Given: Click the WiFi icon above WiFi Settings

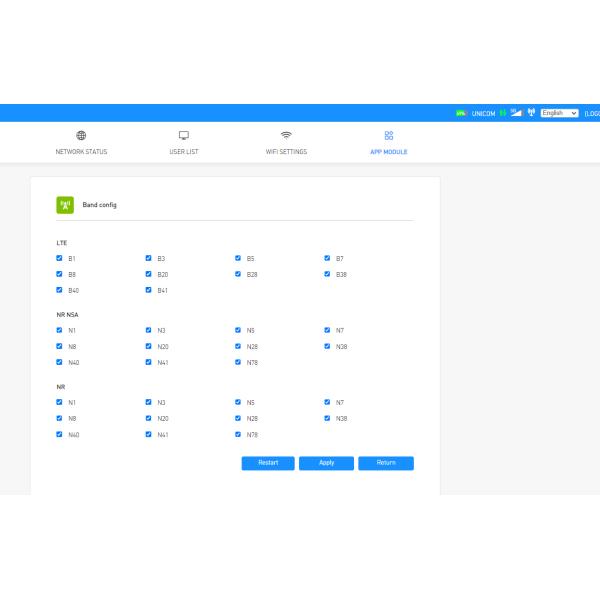Looking at the screenshot, I should 286,135.
